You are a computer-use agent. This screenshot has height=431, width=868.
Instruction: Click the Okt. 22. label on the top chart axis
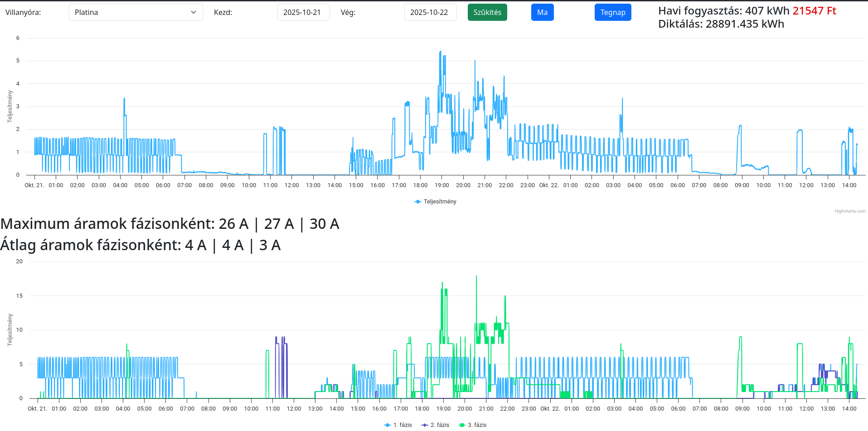click(548, 185)
